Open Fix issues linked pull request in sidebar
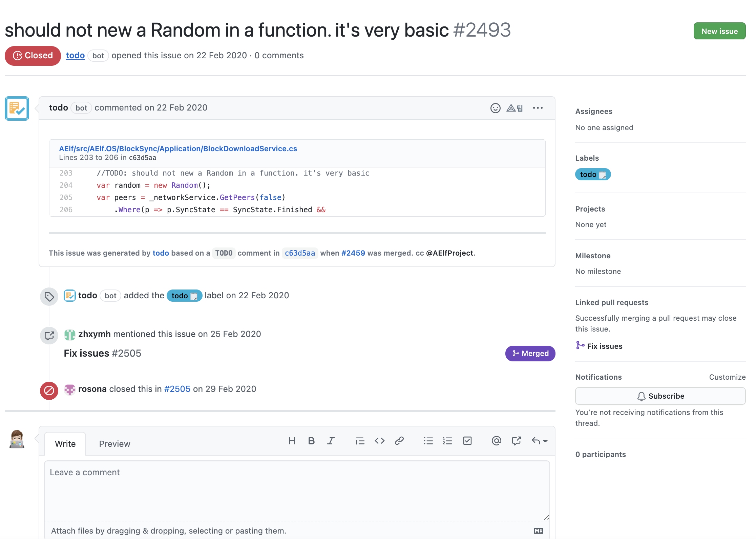The height and width of the screenshot is (539, 756). coord(605,346)
